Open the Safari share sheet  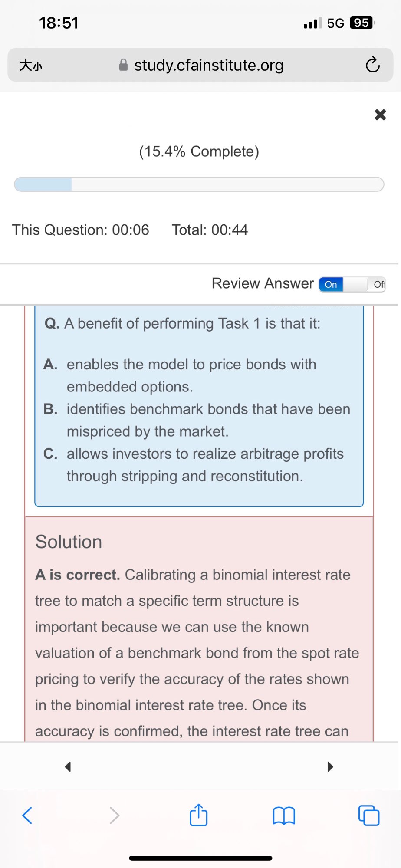tap(199, 815)
